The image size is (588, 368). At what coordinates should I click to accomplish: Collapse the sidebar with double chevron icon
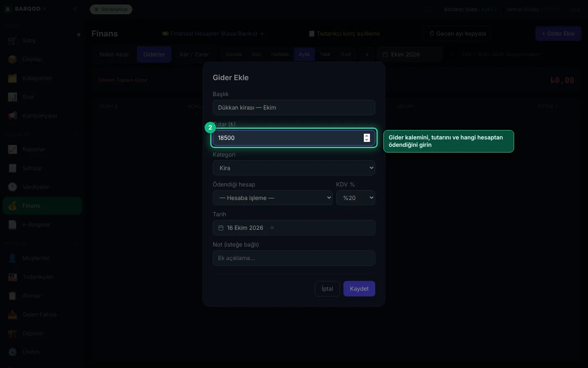tap(76, 9)
